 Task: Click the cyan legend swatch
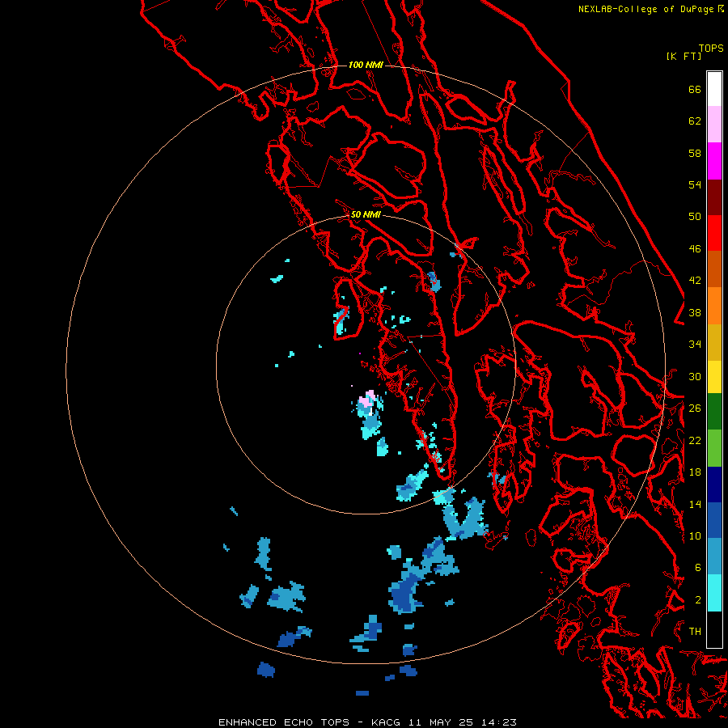click(x=714, y=593)
